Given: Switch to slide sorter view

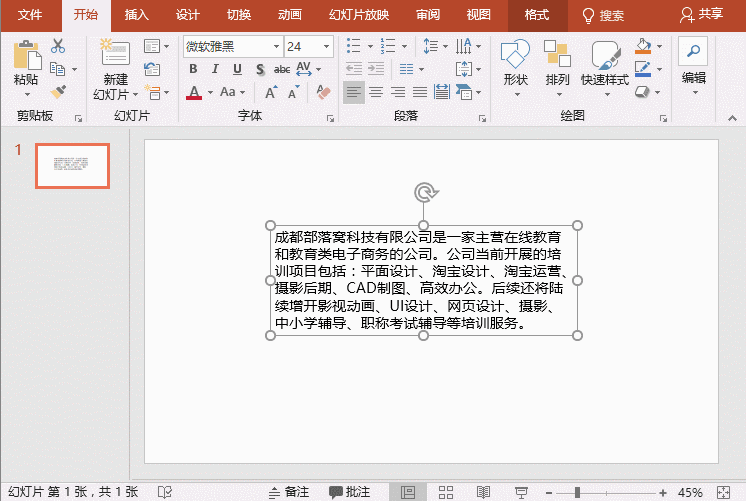Looking at the screenshot, I should click(x=445, y=492).
